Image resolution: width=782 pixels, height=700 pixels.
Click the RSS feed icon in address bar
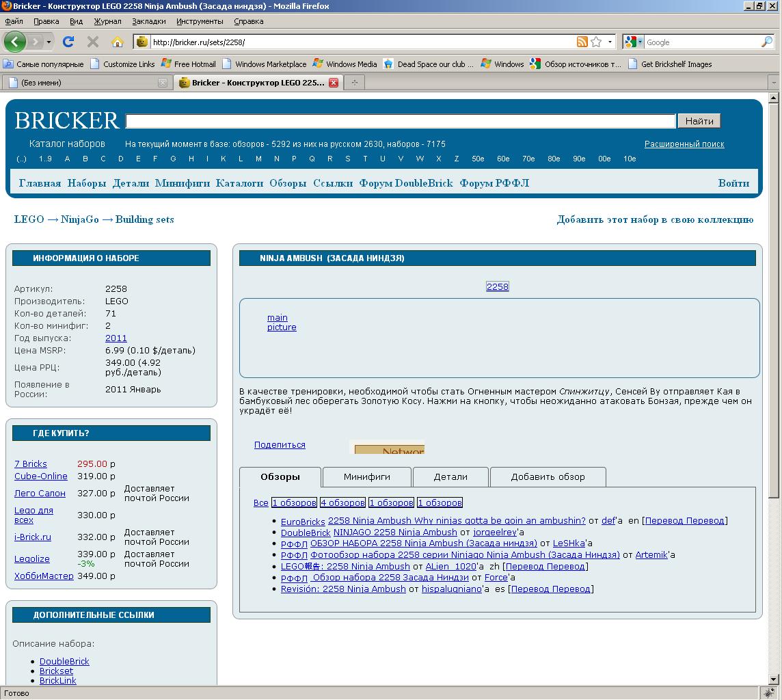click(x=582, y=42)
